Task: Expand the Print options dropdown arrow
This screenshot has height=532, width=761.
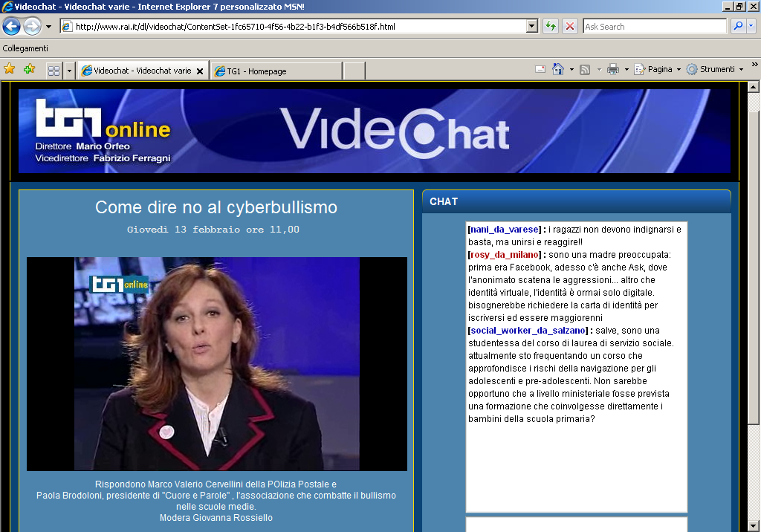Action: coord(626,69)
